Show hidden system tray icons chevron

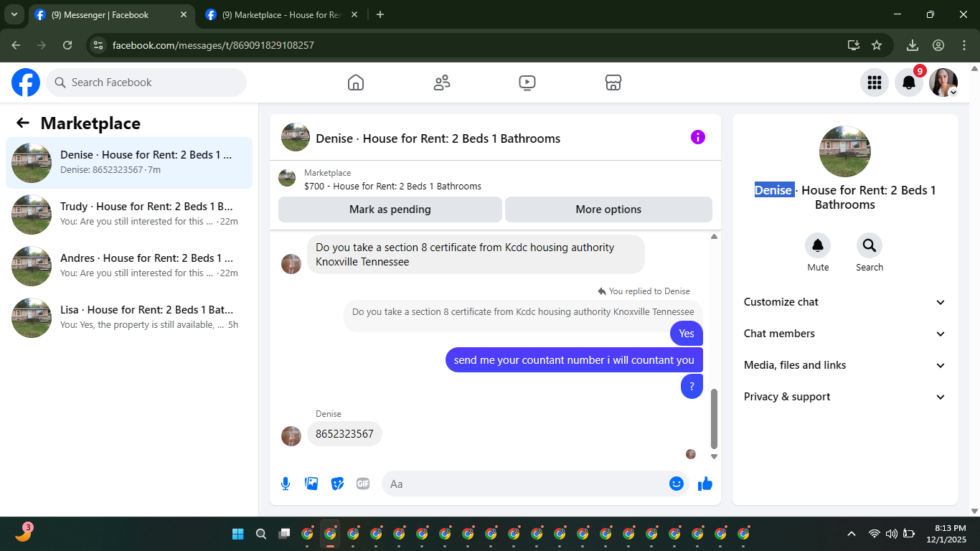pos(852,534)
